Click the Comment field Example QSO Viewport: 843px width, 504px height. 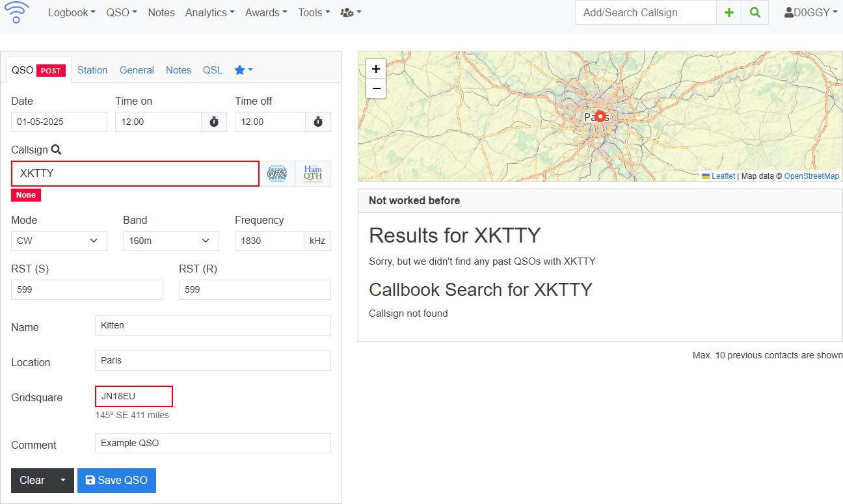[x=213, y=443]
